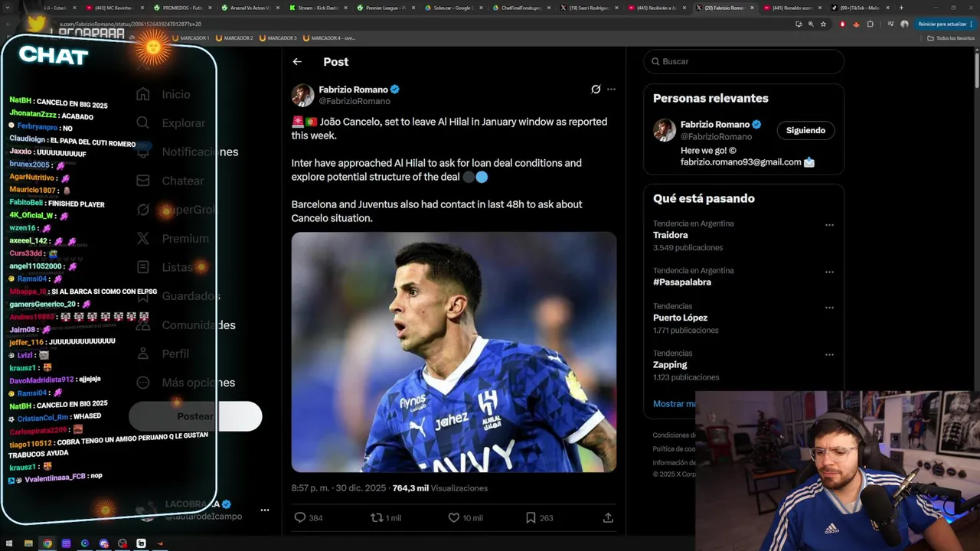
Task: Open Chatear in the X sidebar
Action: pyautogui.click(x=170, y=181)
